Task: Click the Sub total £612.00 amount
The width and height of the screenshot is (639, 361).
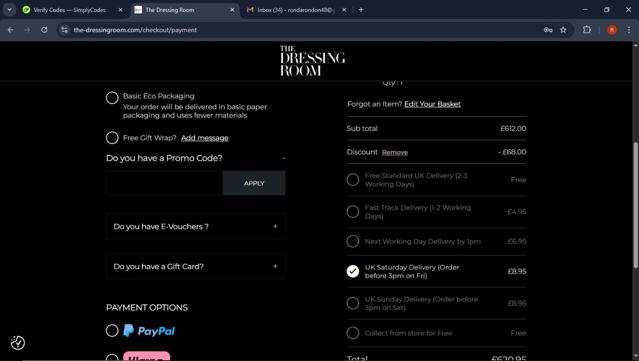Action: click(x=513, y=128)
